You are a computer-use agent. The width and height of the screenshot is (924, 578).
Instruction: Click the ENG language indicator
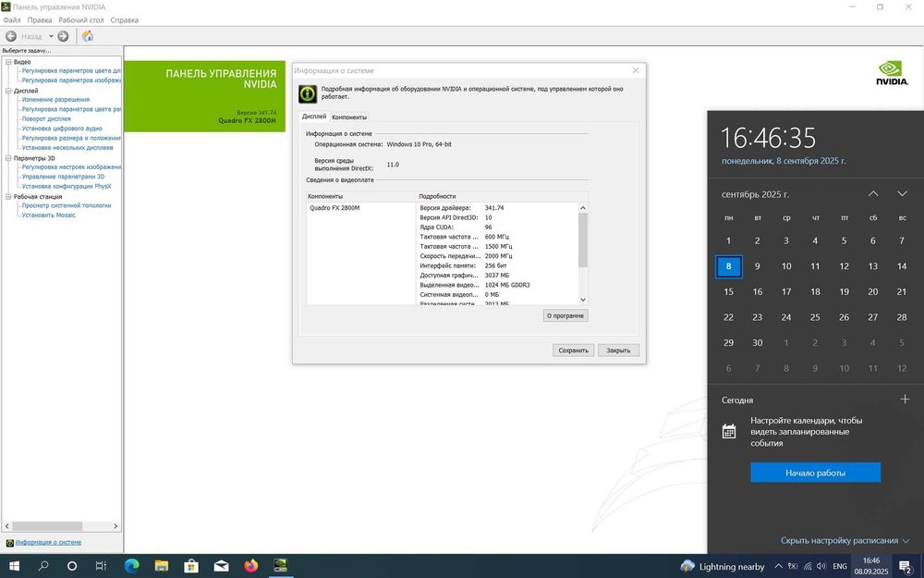(x=840, y=566)
